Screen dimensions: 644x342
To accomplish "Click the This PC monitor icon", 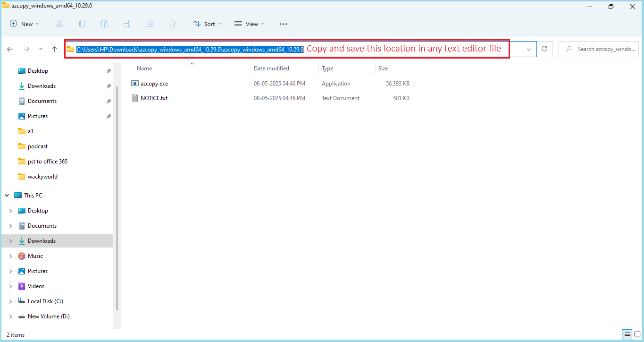I will (18, 196).
